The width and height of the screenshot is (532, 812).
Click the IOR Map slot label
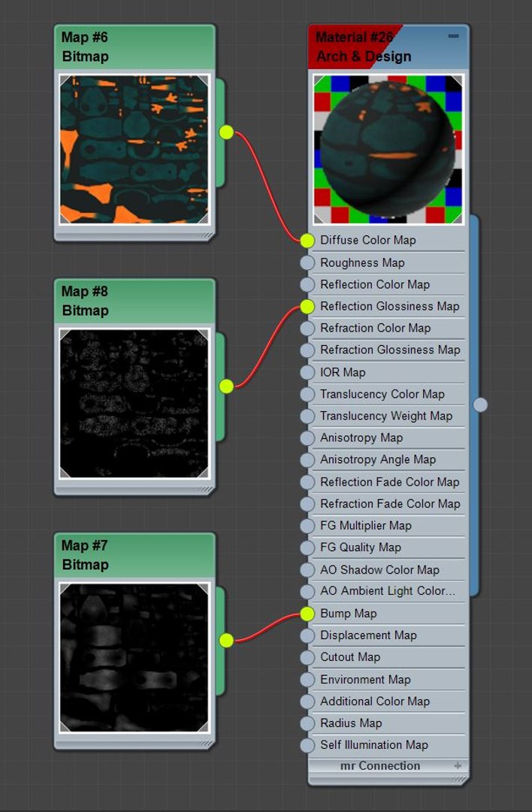point(343,372)
